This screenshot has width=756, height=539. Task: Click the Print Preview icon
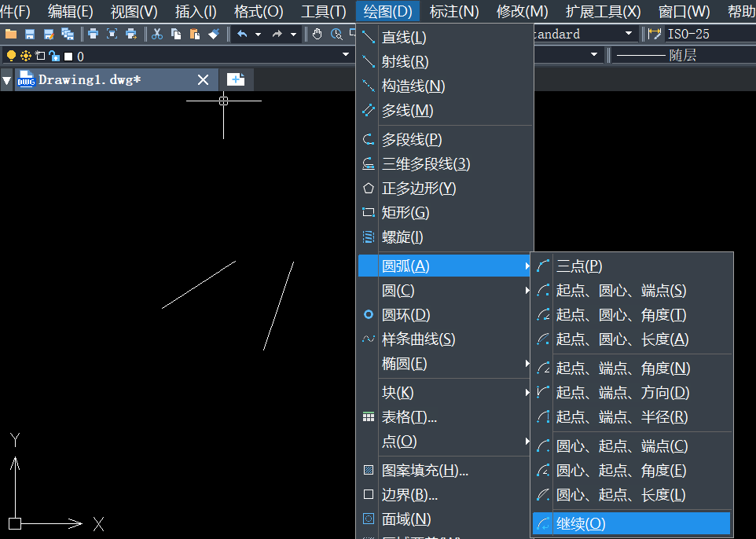[x=112, y=35]
